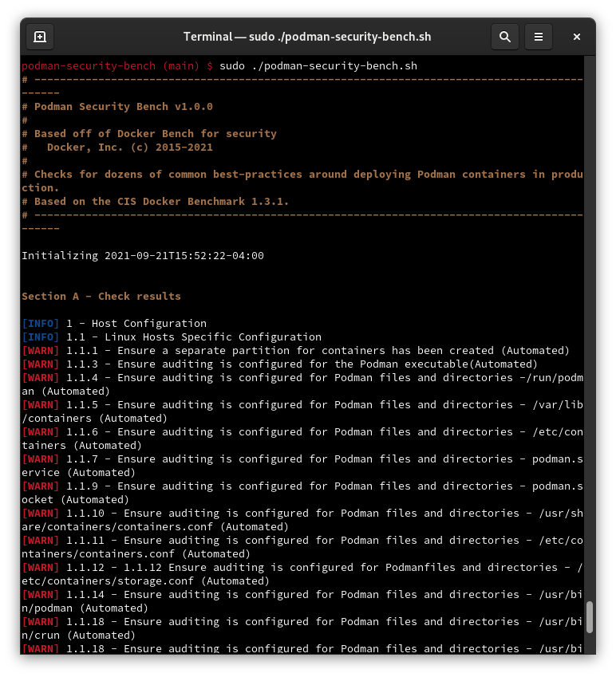Click 'Based on the CIS Docker Benchmark 1.3.1.'
Viewport: 616px width, 677px height.
pyautogui.click(x=156, y=202)
